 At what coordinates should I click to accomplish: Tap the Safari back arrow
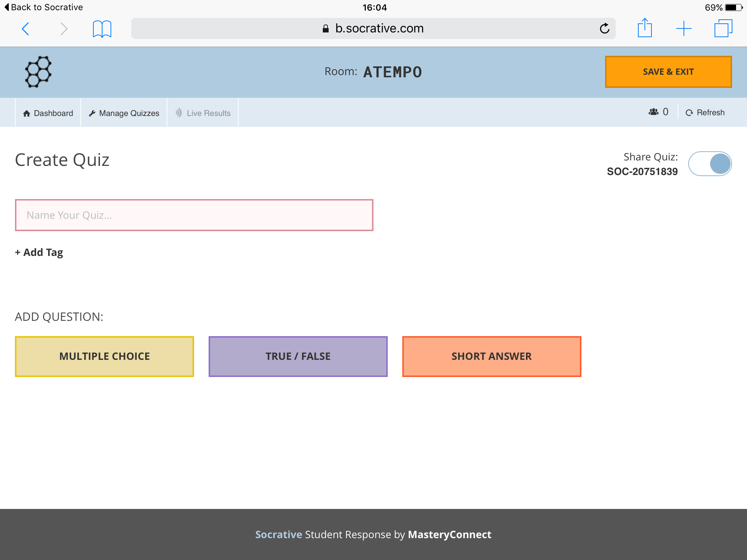25,29
